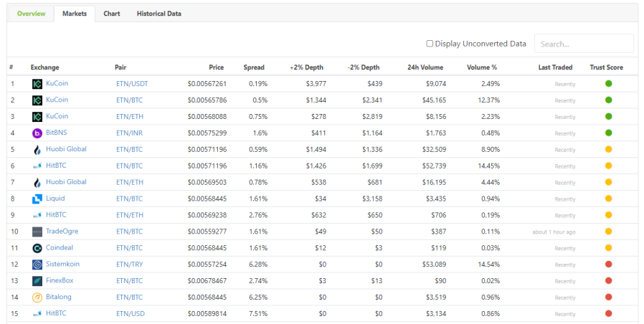The image size is (644, 324).
Task: Click the red trust score dot for Sistemkoin
Action: 609,265
